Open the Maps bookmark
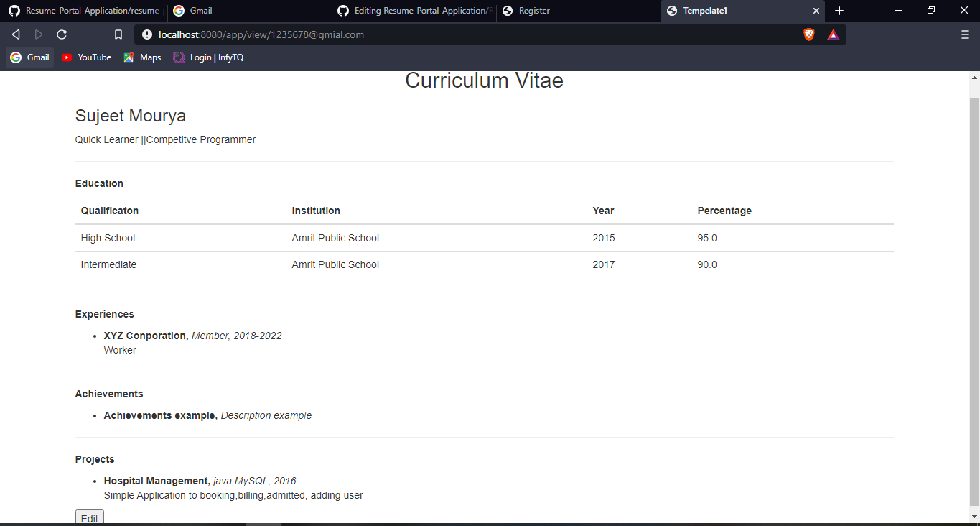 point(142,57)
